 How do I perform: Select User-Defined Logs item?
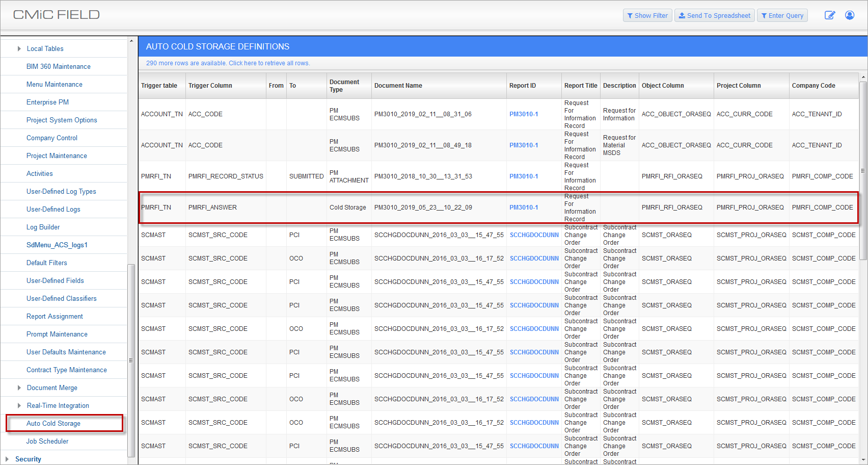click(x=53, y=209)
